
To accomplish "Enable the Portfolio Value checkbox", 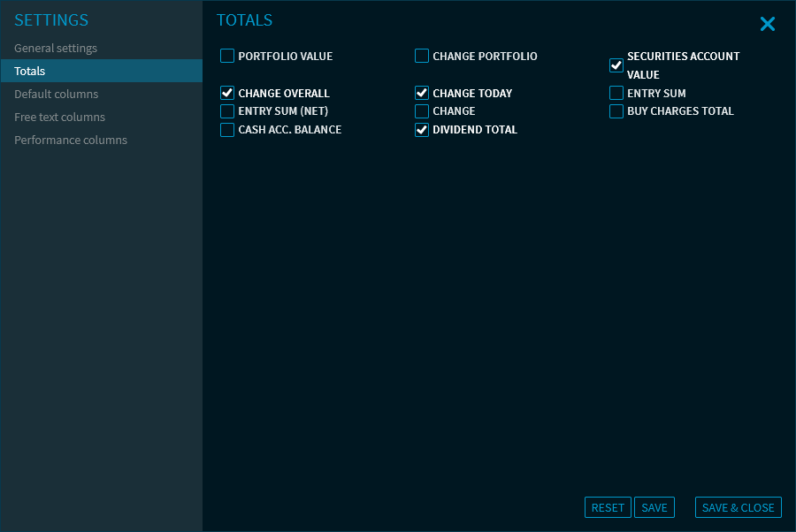I will (227, 57).
